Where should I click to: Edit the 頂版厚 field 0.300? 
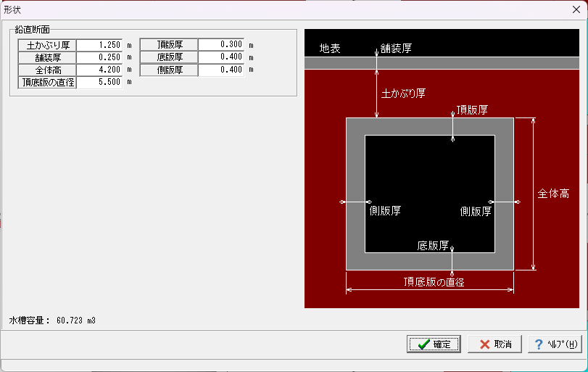click(221, 44)
